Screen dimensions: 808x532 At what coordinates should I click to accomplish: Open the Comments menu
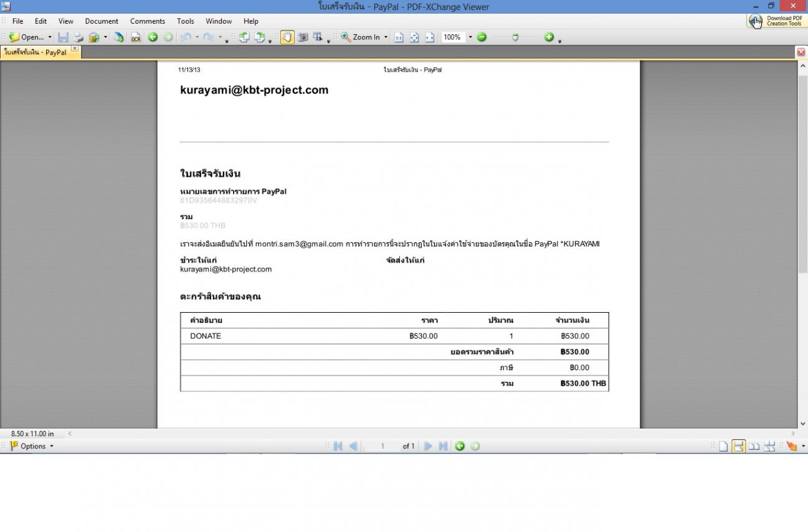(147, 21)
